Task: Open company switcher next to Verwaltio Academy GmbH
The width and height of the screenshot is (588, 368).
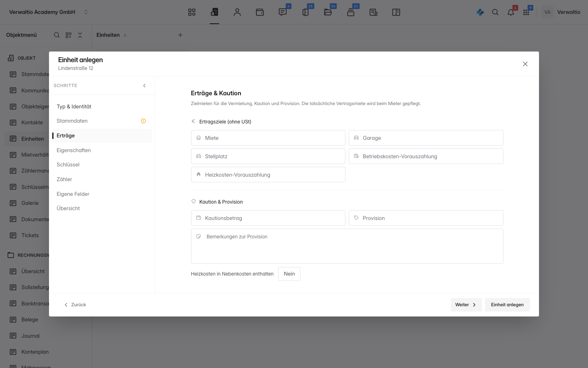Action: (86, 12)
